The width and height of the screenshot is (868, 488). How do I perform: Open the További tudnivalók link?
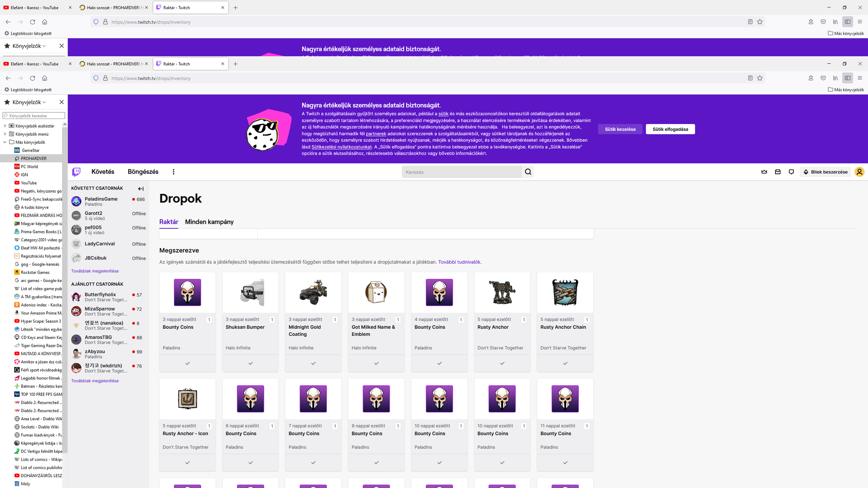click(x=459, y=262)
